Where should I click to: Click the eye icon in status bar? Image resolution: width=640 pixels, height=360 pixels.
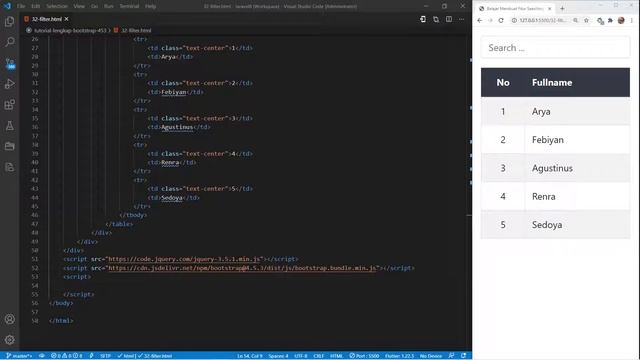(42, 356)
